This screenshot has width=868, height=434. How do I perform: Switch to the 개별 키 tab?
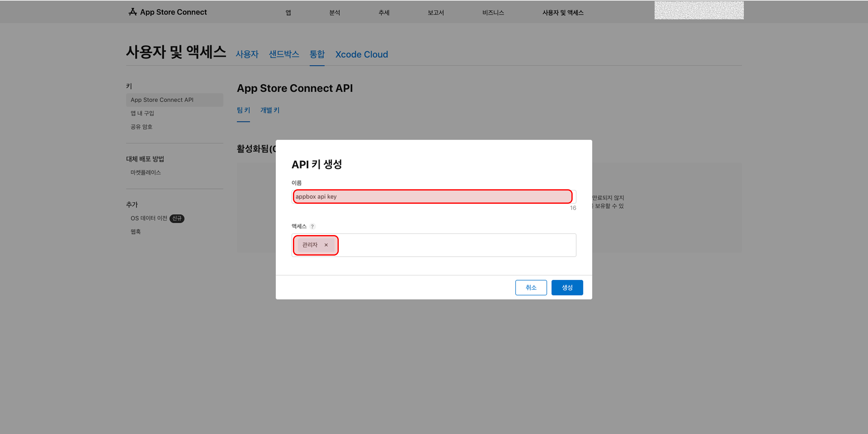coord(269,110)
